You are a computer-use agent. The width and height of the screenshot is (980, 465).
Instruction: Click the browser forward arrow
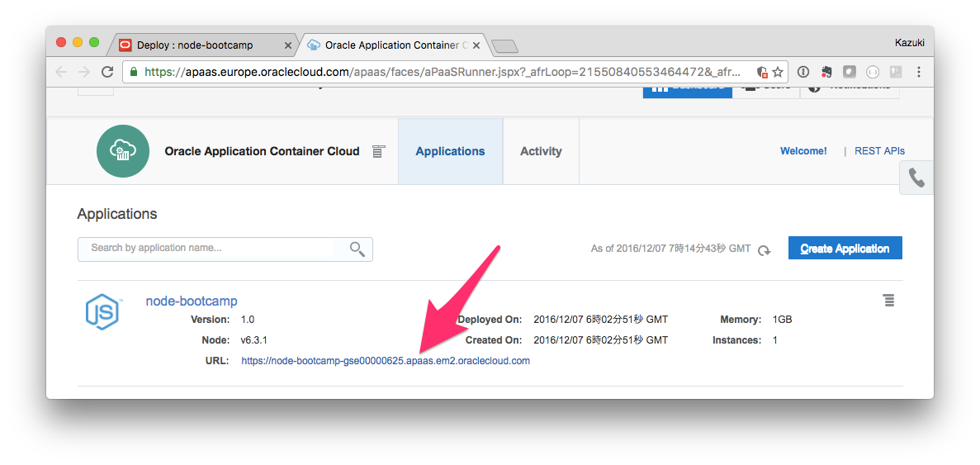(x=83, y=72)
